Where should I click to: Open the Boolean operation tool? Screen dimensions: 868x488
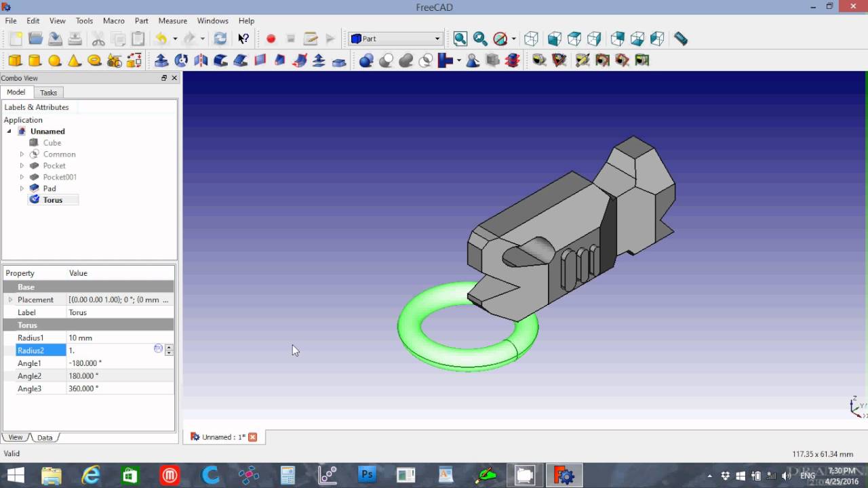(366, 60)
